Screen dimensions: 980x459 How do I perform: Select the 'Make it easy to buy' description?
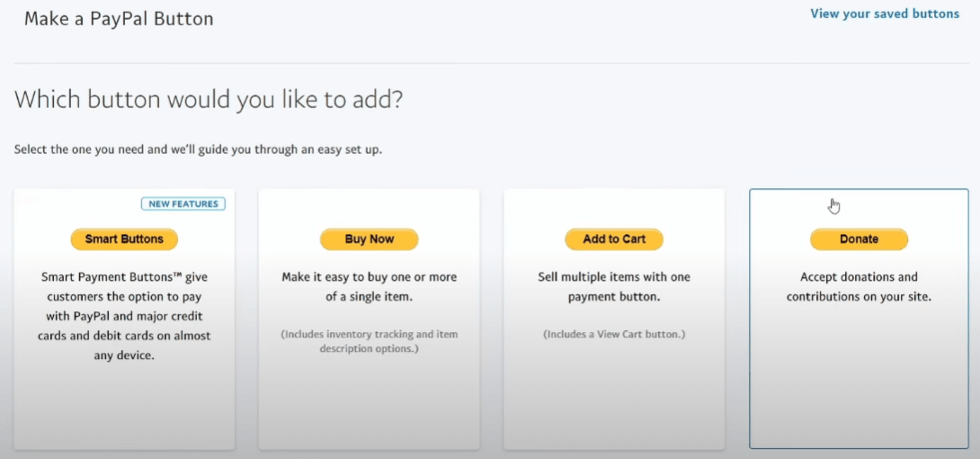[369, 287]
